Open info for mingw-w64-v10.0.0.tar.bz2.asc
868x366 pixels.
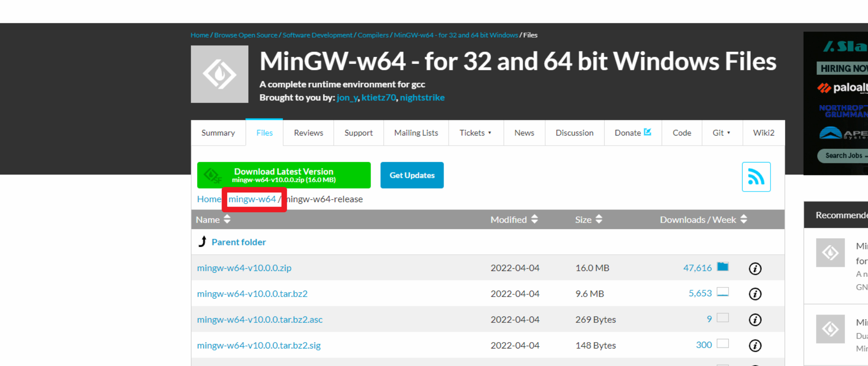pos(755,320)
